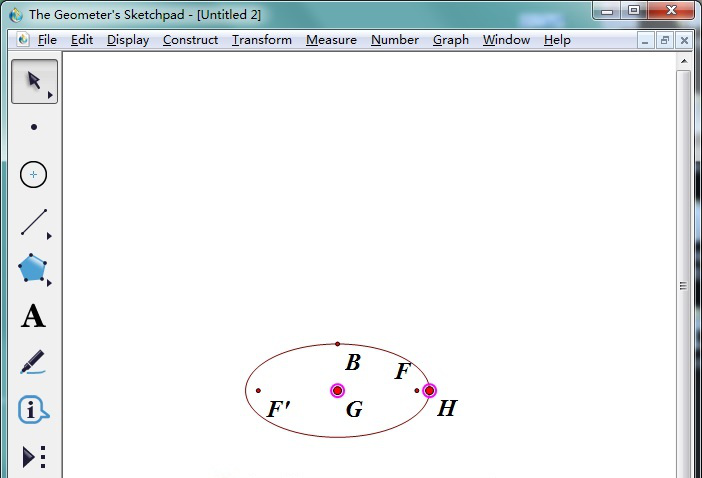Viewport: 702px width, 478px height.
Task: Select the Point tool
Action: pos(34,127)
